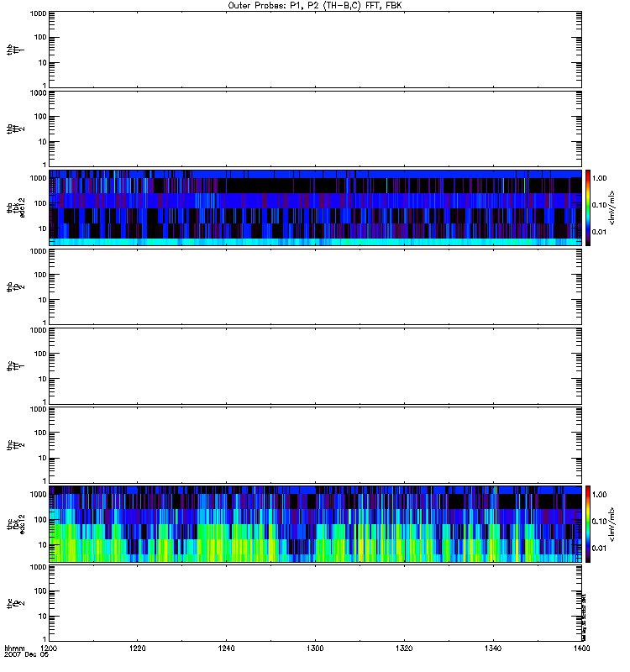The image size is (630, 672).
Task: Click the 100 tick of thb fff 1 panel
Action: (x=40, y=37)
